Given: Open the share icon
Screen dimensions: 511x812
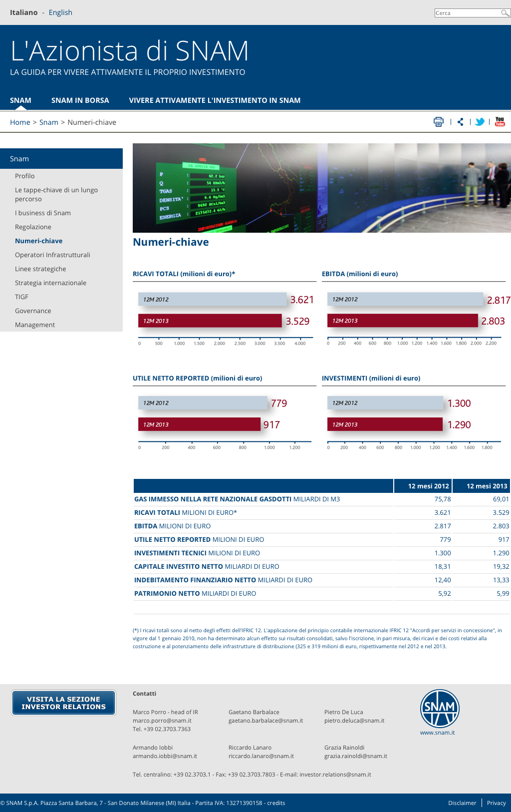Looking at the screenshot, I should pyautogui.click(x=460, y=122).
